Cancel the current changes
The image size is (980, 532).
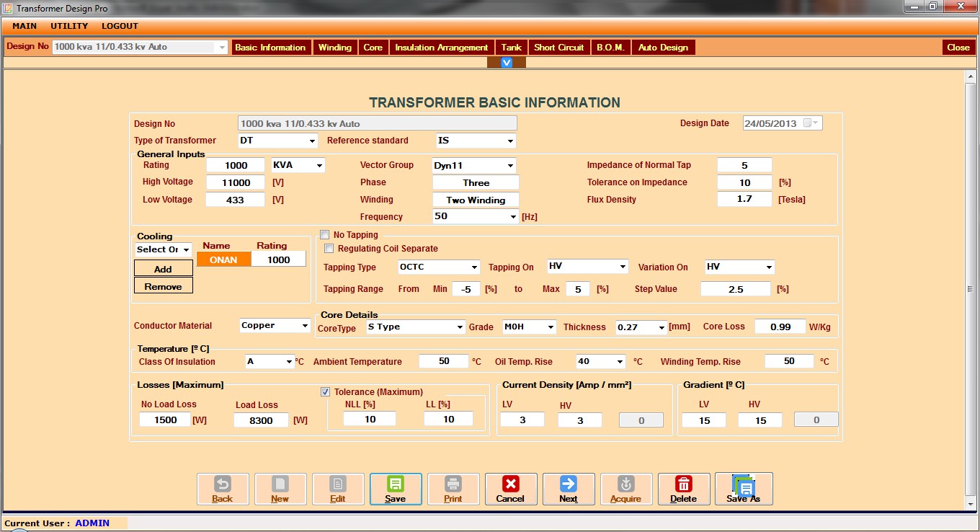(x=511, y=489)
